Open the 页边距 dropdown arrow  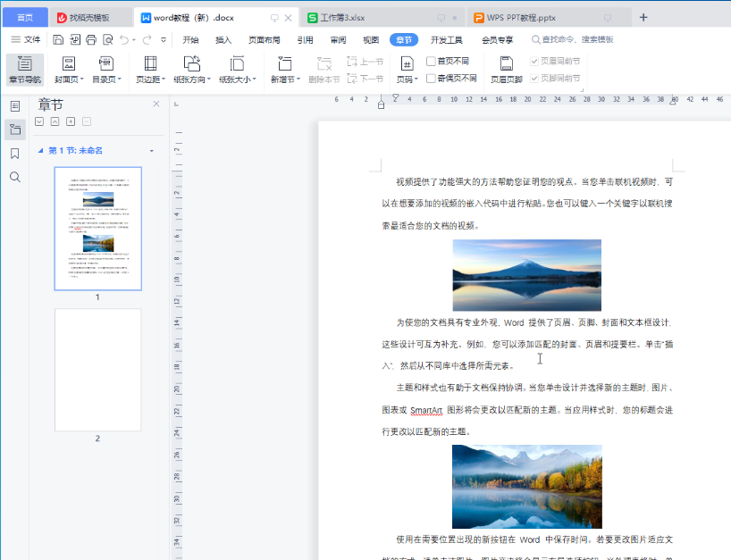164,79
